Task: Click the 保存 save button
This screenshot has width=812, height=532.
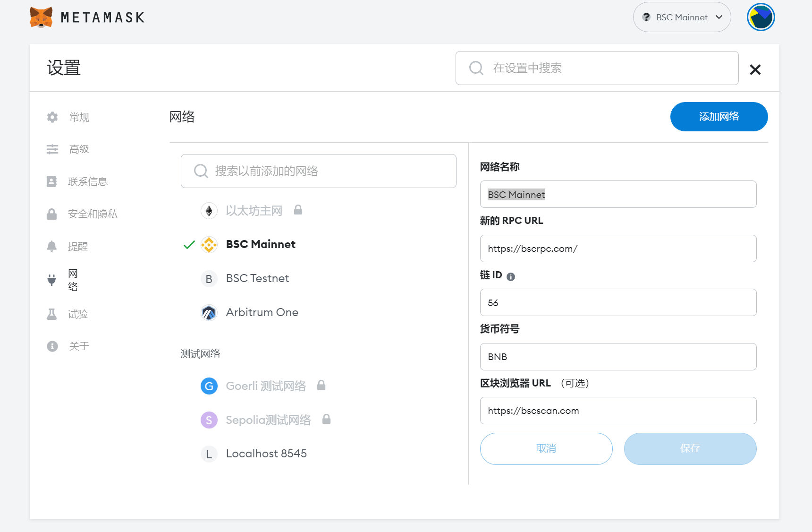Action: (690, 449)
